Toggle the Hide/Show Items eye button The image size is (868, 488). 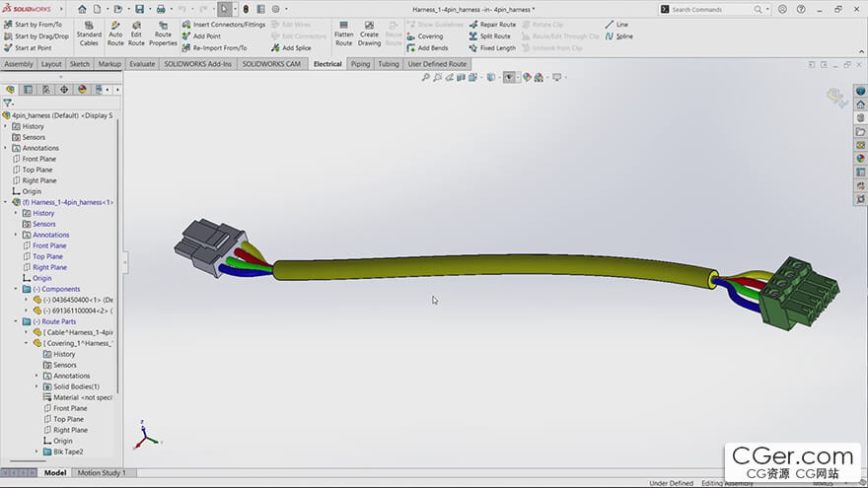[x=509, y=77]
